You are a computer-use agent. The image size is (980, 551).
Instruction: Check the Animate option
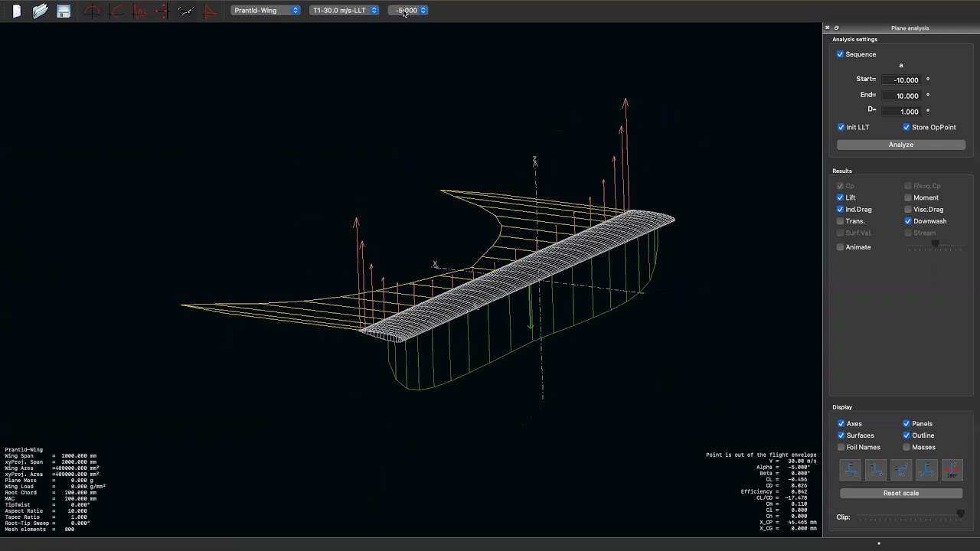coord(840,247)
